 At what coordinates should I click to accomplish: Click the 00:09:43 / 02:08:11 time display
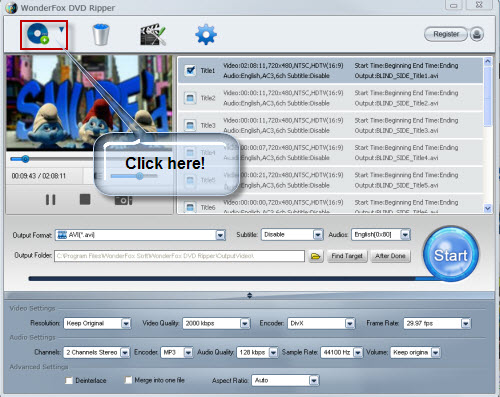click(39, 176)
